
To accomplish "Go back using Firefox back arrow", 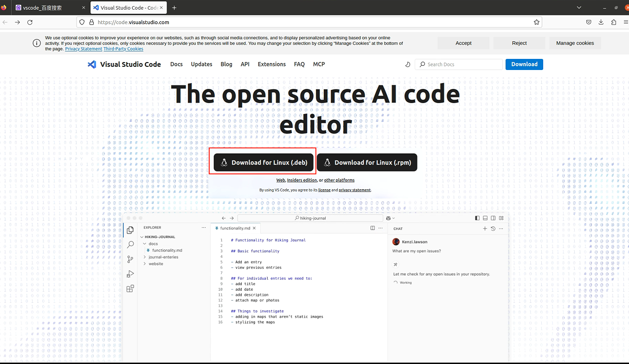I will pyautogui.click(x=5, y=22).
